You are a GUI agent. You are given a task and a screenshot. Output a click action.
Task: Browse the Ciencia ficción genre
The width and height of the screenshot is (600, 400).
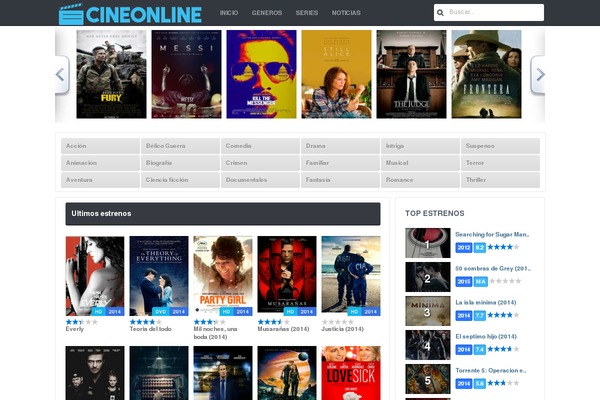click(x=180, y=180)
